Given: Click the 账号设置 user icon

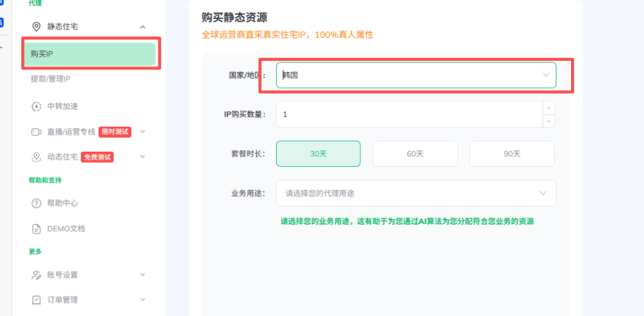Looking at the screenshot, I should point(36,275).
